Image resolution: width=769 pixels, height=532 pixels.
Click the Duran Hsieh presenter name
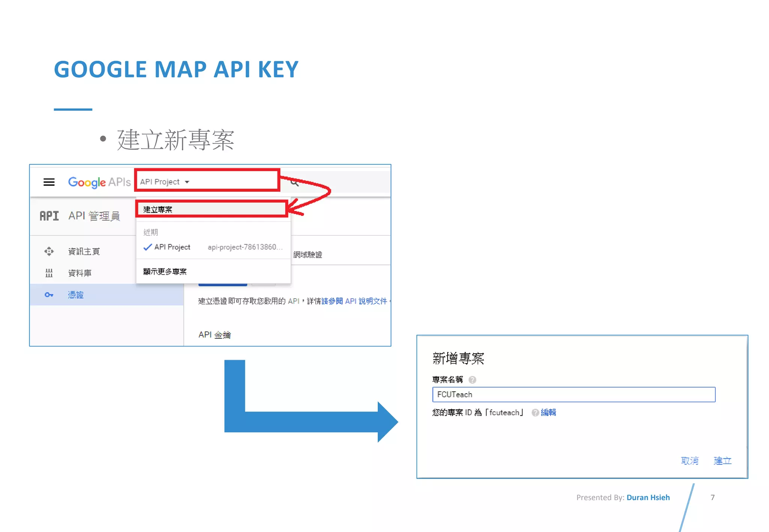(x=648, y=497)
